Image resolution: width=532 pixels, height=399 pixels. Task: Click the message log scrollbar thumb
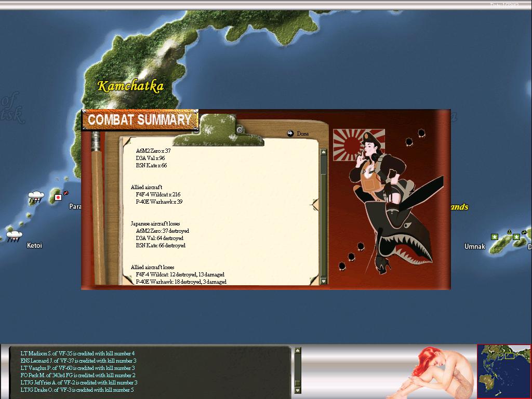click(298, 383)
